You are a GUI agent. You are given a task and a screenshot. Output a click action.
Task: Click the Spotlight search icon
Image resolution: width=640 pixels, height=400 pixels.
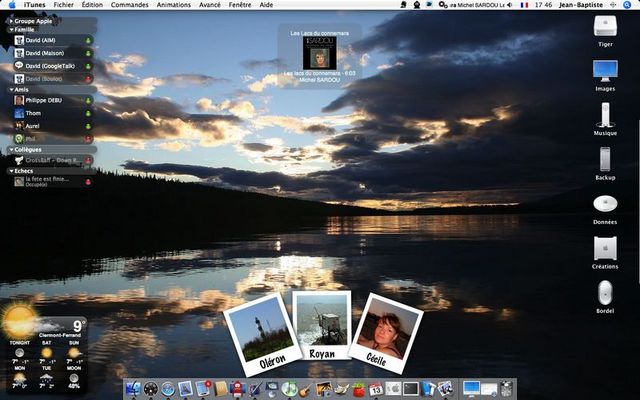coord(627,5)
